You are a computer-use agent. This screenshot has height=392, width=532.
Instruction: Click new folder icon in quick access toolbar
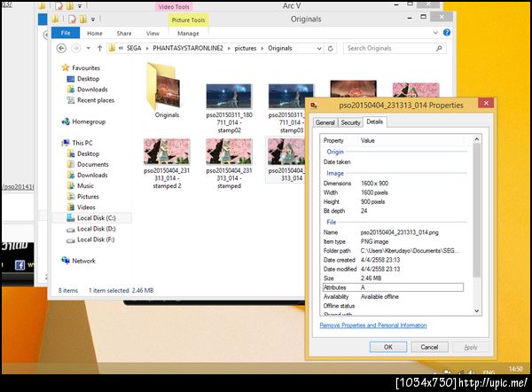tap(83, 19)
